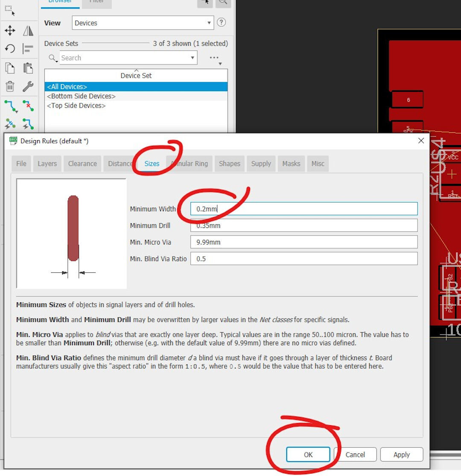The image size is (461, 476).
Task: Click the Paste tool icon
Action: point(28,68)
